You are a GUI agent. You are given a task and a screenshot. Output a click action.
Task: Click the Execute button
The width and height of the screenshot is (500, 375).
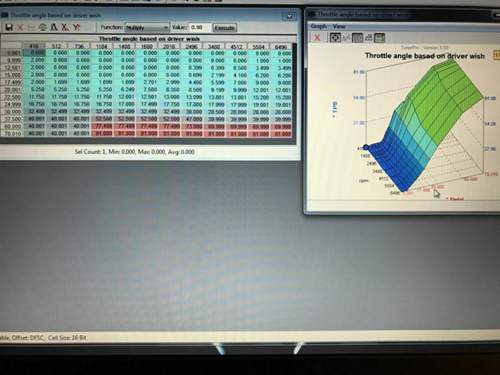225,28
